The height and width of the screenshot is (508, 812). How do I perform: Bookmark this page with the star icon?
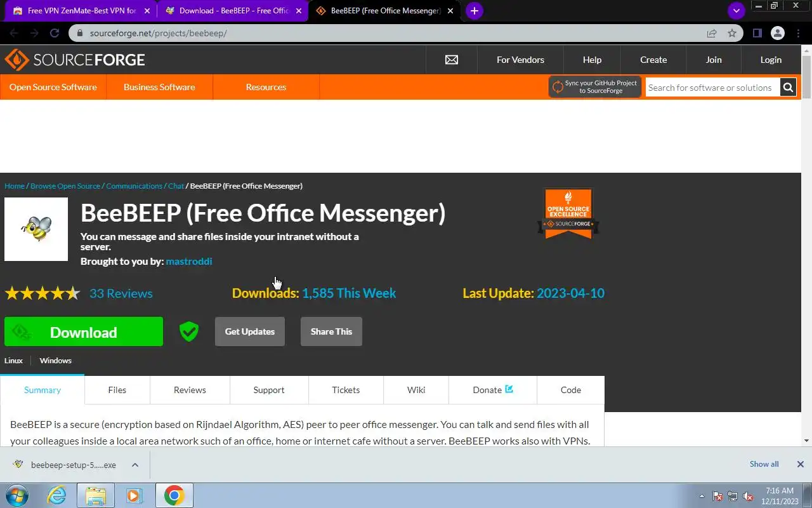click(x=732, y=33)
